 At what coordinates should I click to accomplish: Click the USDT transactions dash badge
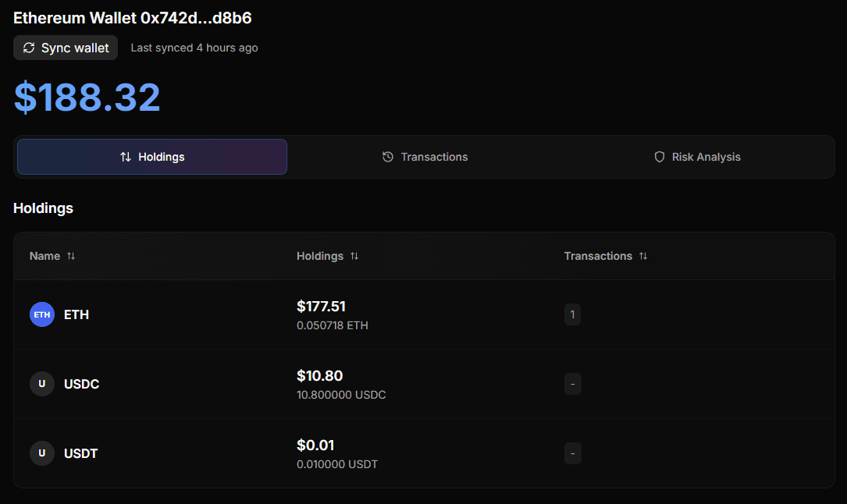point(572,453)
